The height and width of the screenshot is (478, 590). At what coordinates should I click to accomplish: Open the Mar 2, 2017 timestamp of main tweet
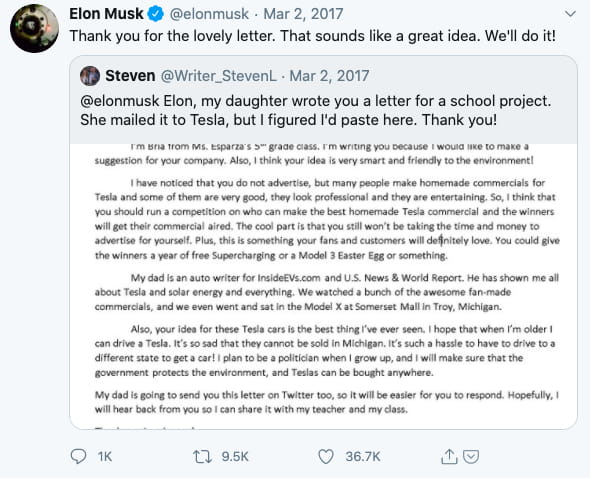[303, 14]
